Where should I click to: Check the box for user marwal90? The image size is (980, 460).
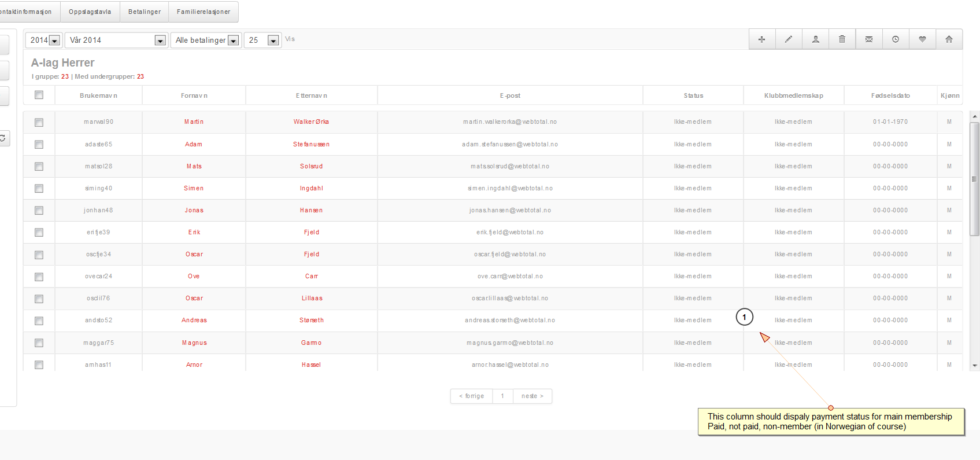[39, 122]
